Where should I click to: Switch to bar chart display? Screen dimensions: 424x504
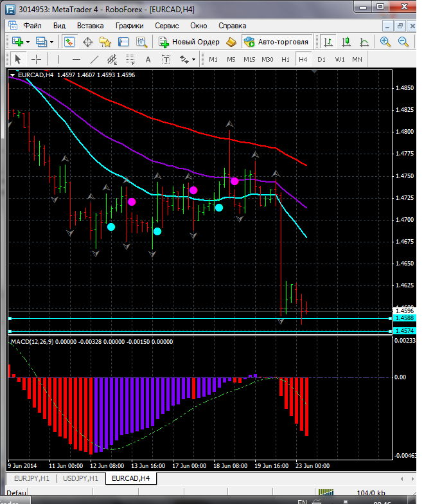pyautogui.click(x=328, y=42)
